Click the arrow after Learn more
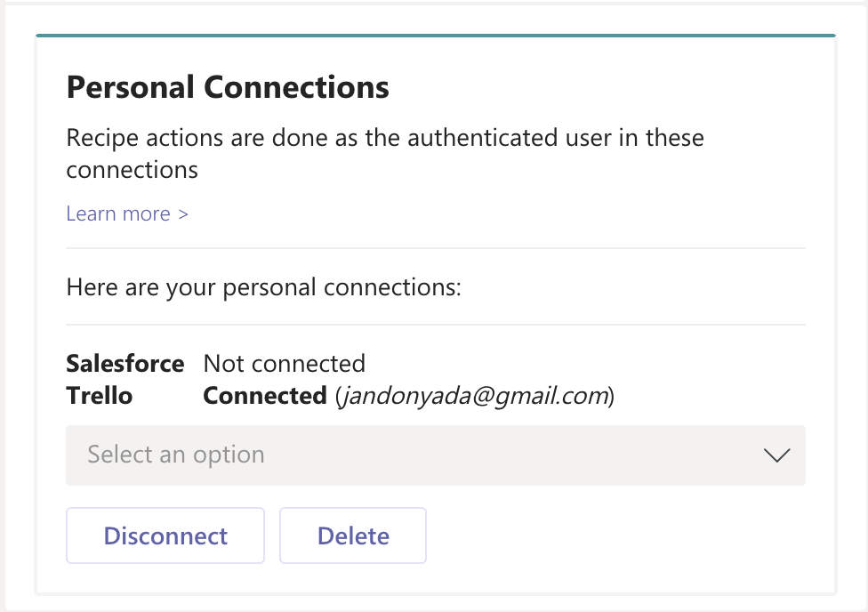This screenshot has width=868, height=612. tap(184, 213)
